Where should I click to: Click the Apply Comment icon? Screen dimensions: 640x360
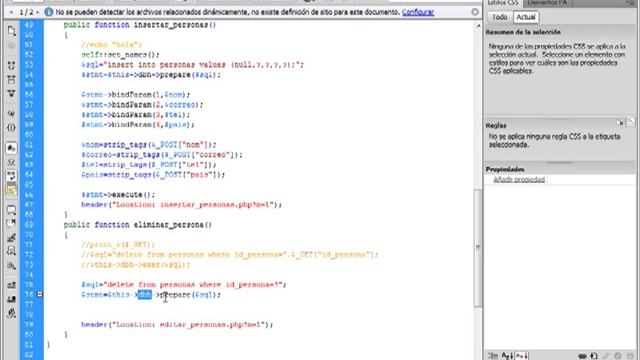tap(11, 210)
